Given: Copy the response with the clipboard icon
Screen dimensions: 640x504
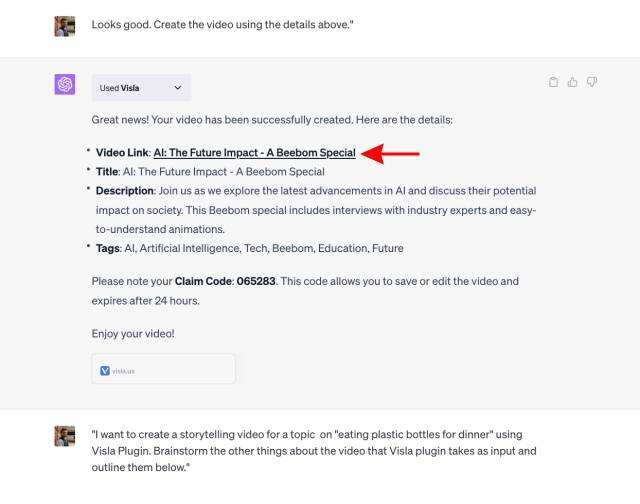Looking at the screenshot, I should coord(553,82).
